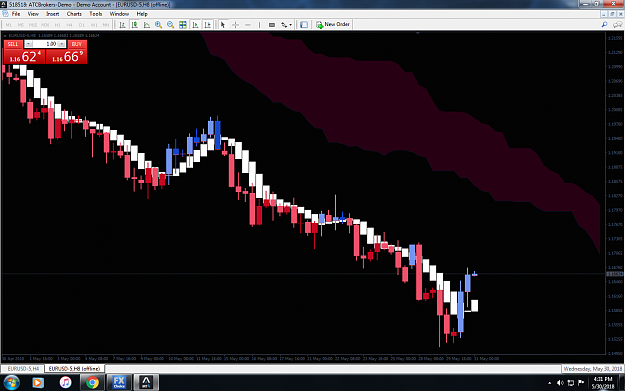Switch chart to candlesticks mode
The height and width of the screenshot is (391, 625).
pos(135,25)
